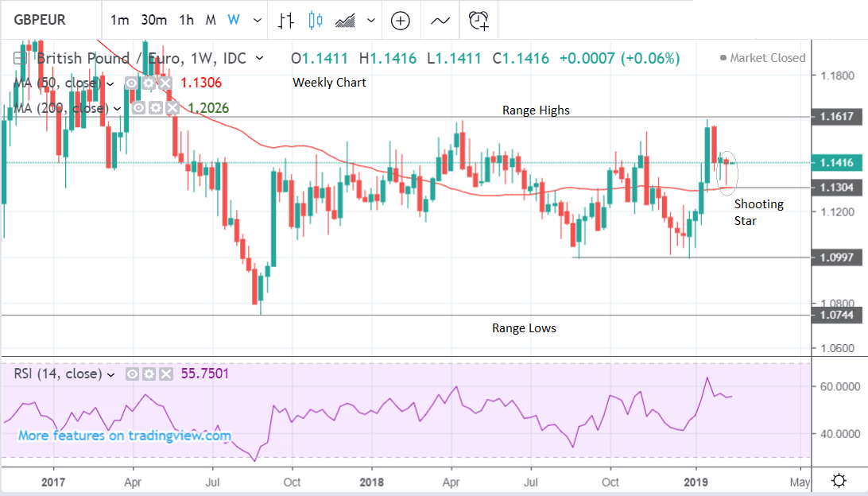Click the 2019 label on time axis
Viewport: 868px width, 496px height.
point(696,482)
